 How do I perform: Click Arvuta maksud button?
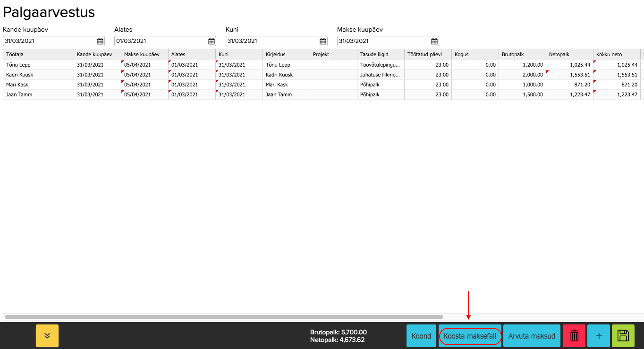tap(532, 336)
